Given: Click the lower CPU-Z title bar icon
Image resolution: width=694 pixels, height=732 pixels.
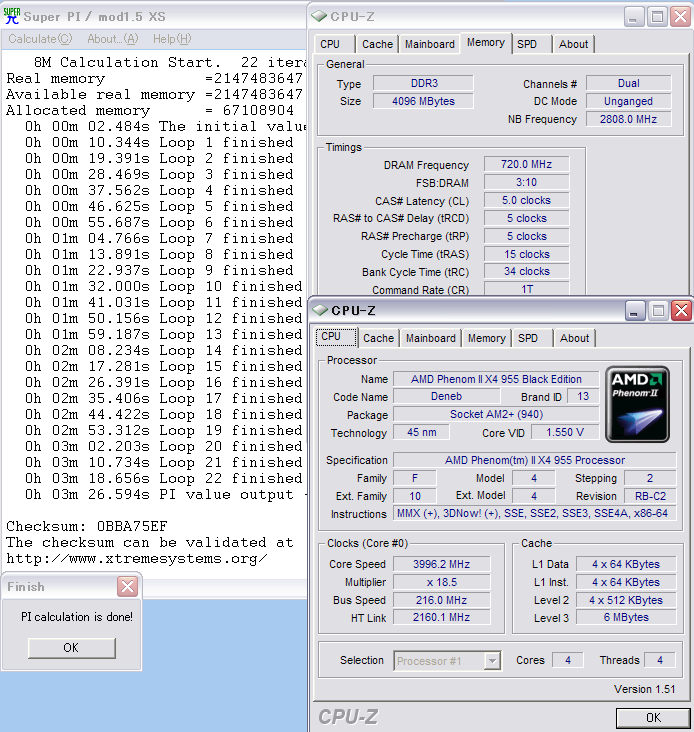Looking at the screenshot, I should tap(320, 310).
